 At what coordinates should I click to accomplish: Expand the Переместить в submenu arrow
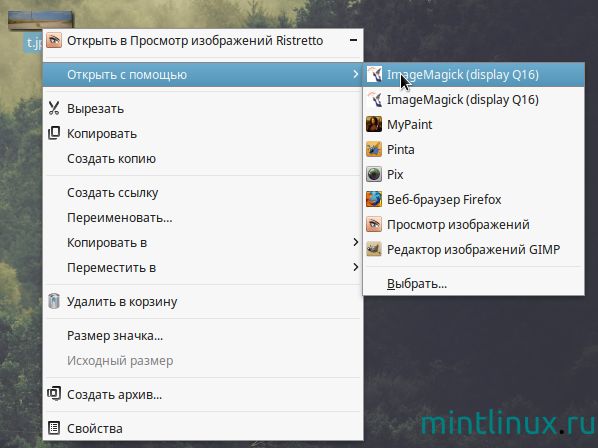tap(355, 267)
